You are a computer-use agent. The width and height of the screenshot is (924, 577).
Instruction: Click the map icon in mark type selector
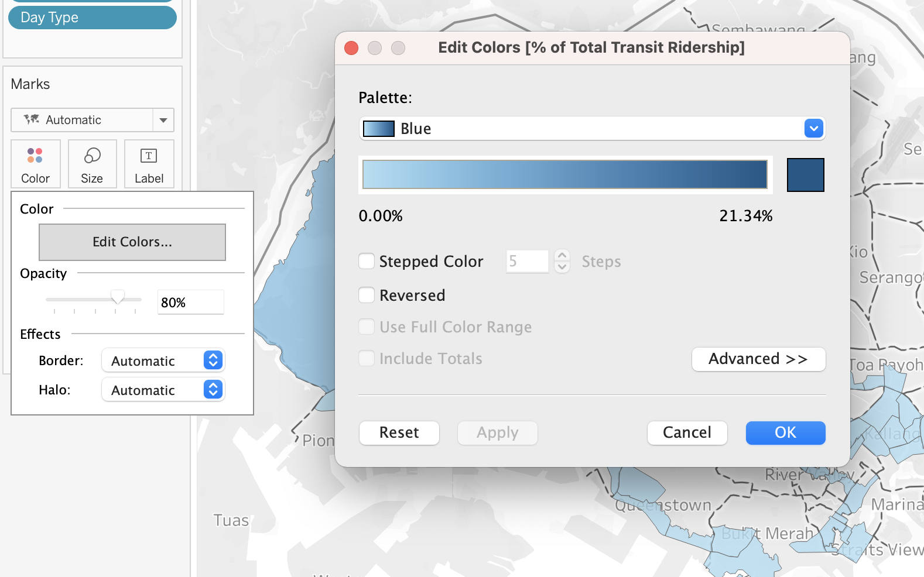[x=32, y=120]
